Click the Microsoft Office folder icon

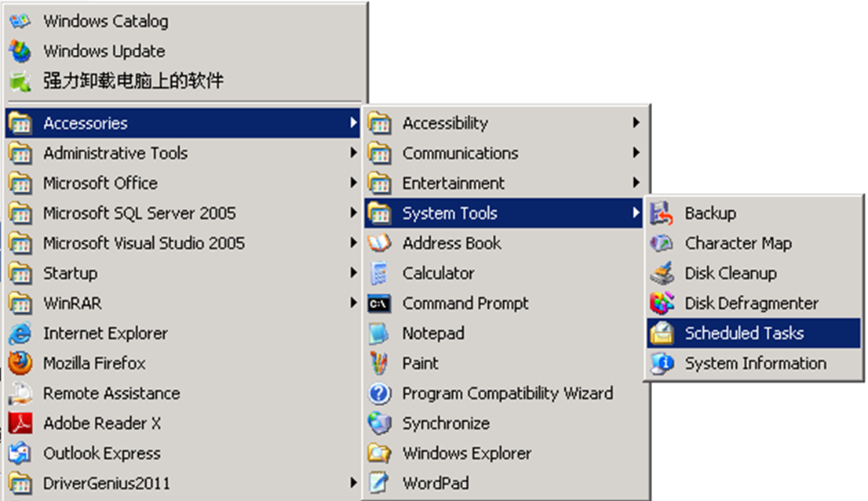click(x=20, y=183)
